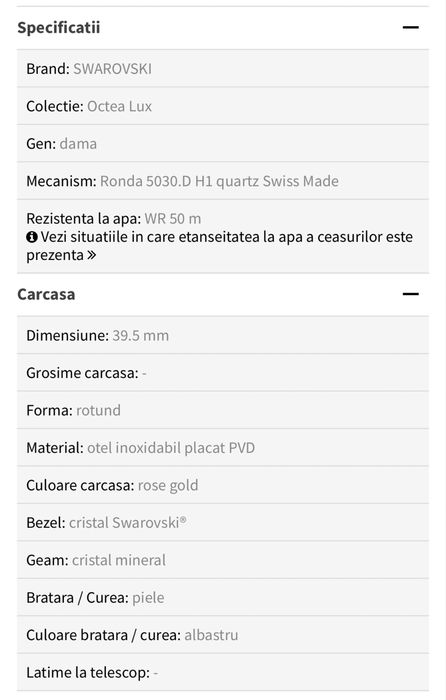Select the Colectie Octea Lux row

pyautogui.click(x=223, y=106)
